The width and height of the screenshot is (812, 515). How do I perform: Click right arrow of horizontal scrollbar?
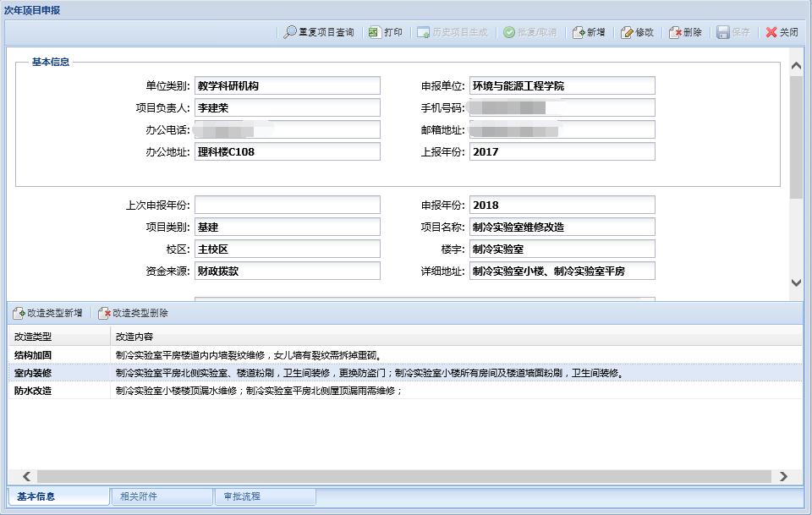pyautogui.click(x=783, y=477)
